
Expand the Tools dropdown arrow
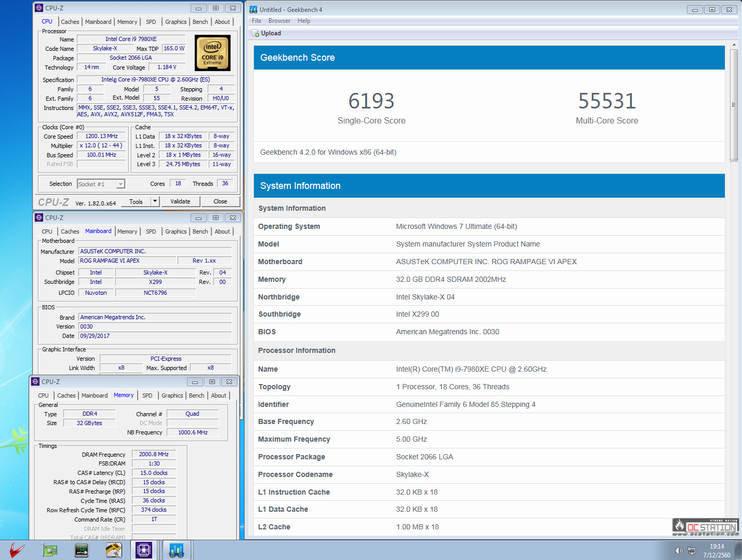(155, 201)
